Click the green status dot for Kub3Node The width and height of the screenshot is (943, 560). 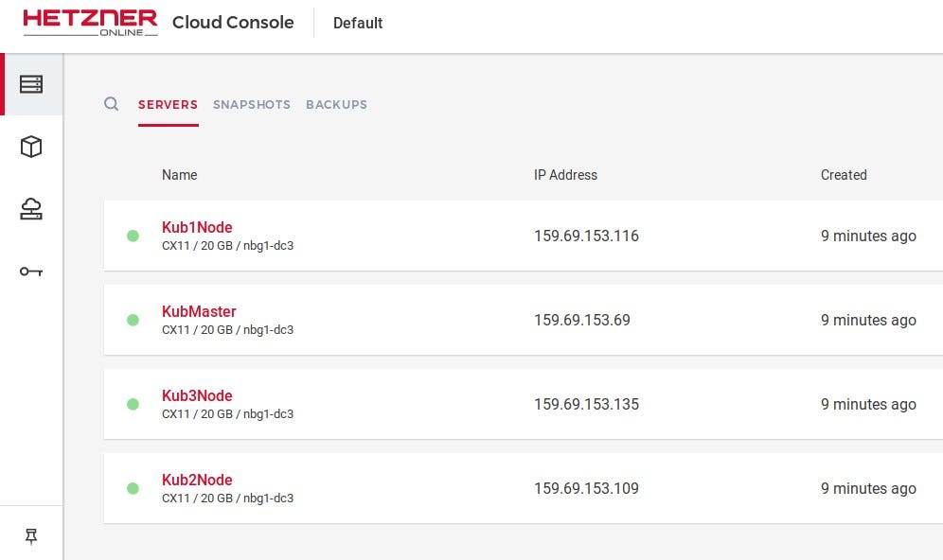(133, 404)
